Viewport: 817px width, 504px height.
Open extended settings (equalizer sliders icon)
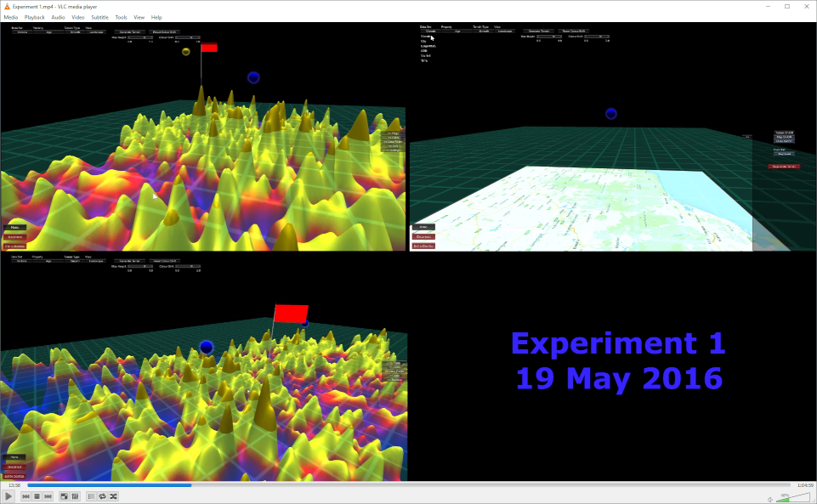[x=75, y=496]
